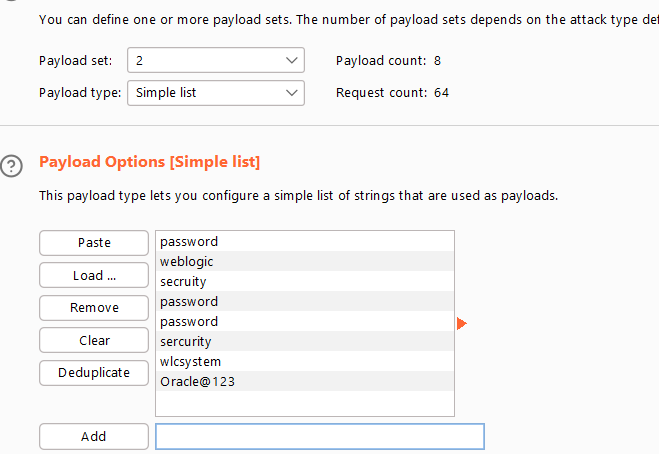The image size is (659, 454).
Task: Open the Payload set dropdown
Action: tap(215, 61)
